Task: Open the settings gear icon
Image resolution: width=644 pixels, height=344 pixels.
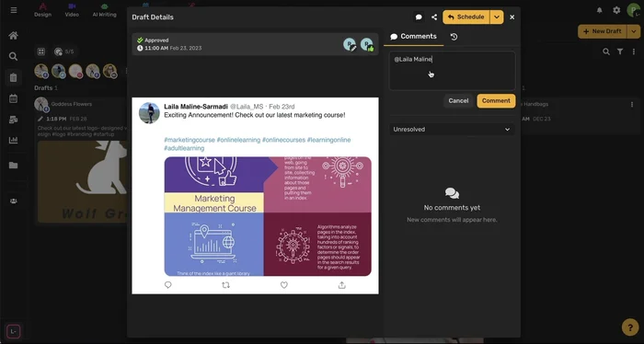Action: tap(616, 10)
